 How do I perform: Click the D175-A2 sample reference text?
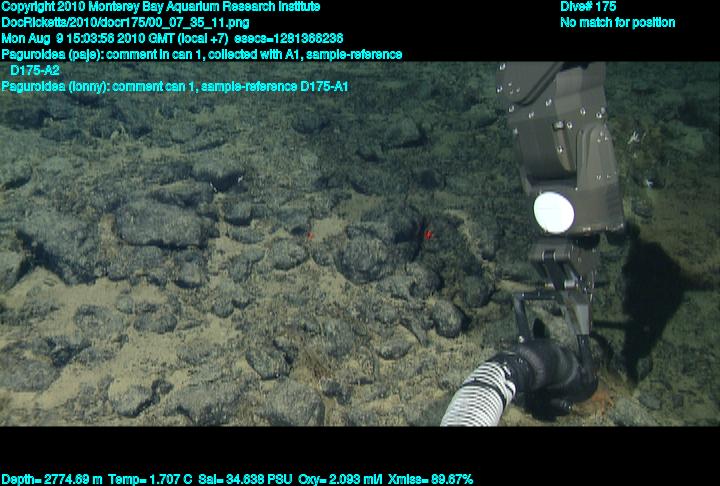(x=34, y=71)
